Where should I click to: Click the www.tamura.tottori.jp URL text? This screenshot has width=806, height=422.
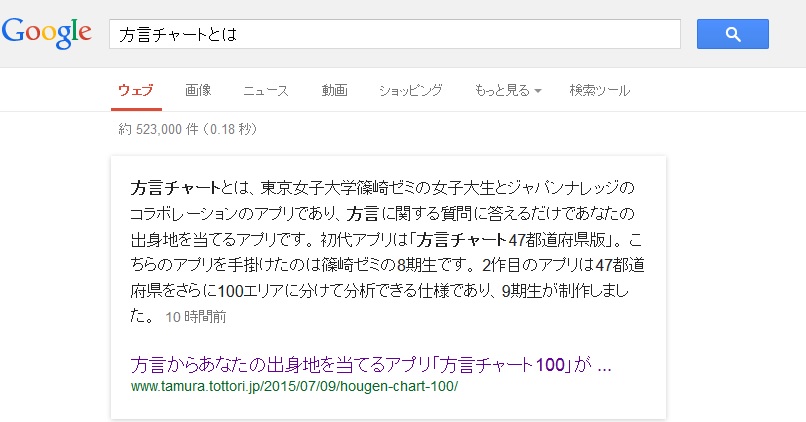[x=294, y=386]
